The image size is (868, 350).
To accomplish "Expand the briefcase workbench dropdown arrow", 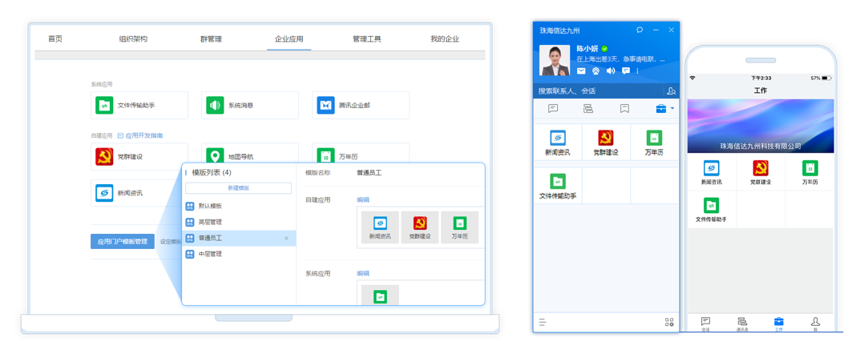I will coord(672,109).
